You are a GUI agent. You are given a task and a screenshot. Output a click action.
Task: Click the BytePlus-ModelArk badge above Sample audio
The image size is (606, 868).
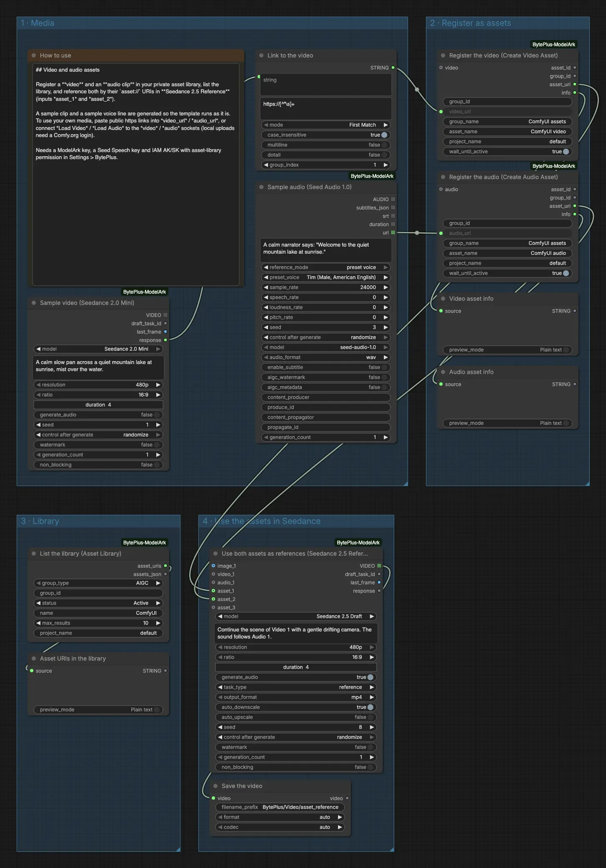[372, 176]
